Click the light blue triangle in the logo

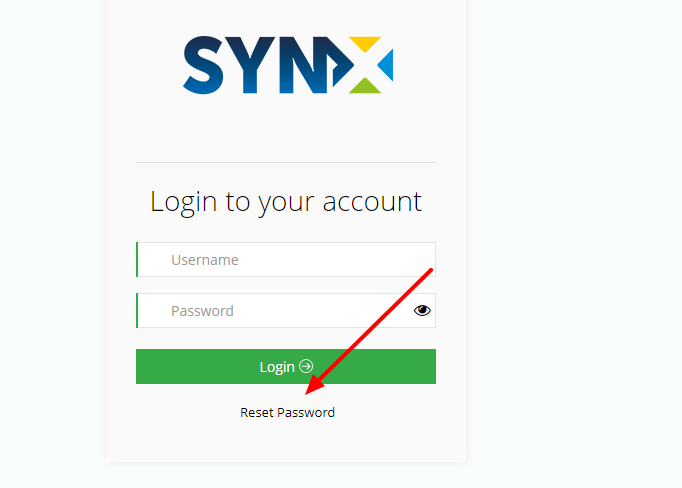pos(386,65)
